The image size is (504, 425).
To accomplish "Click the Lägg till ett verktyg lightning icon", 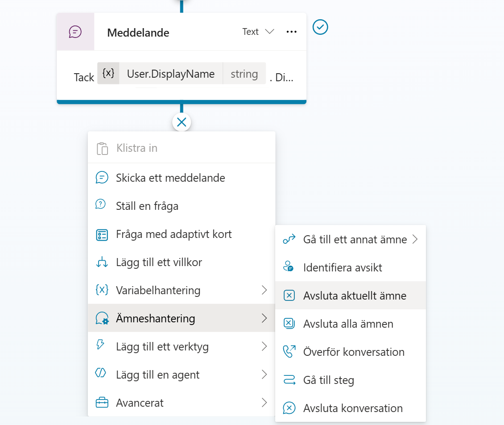I will [100, 345].
